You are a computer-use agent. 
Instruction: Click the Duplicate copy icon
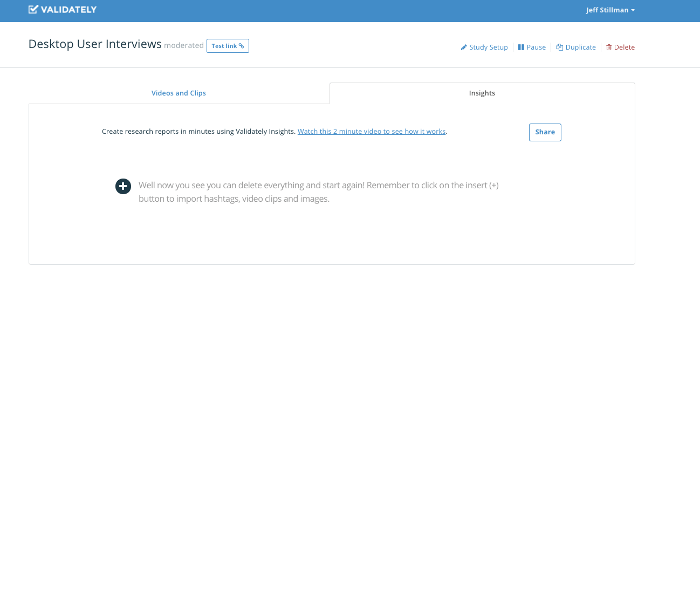pyautogui.click(x=560, y=47)
